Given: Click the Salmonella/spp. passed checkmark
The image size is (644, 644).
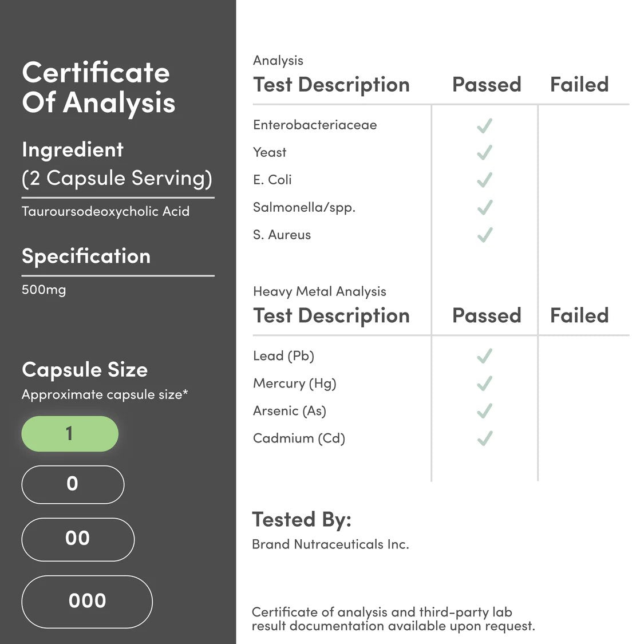Looking at the screenshot, I should pos(484,207).
